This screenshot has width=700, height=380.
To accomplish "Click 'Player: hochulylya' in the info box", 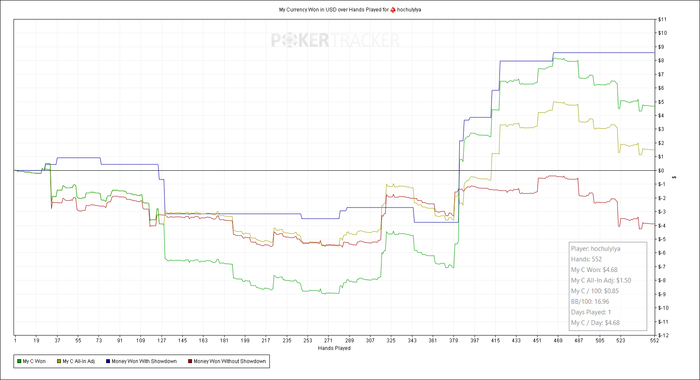I will click(596, 249).
